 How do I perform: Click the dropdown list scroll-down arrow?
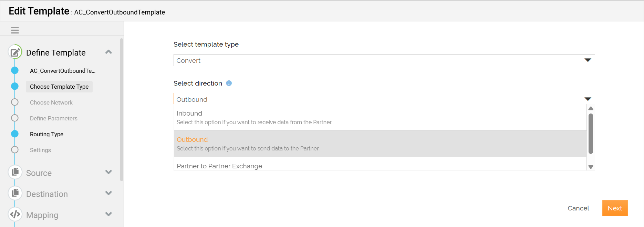point(591,167)
